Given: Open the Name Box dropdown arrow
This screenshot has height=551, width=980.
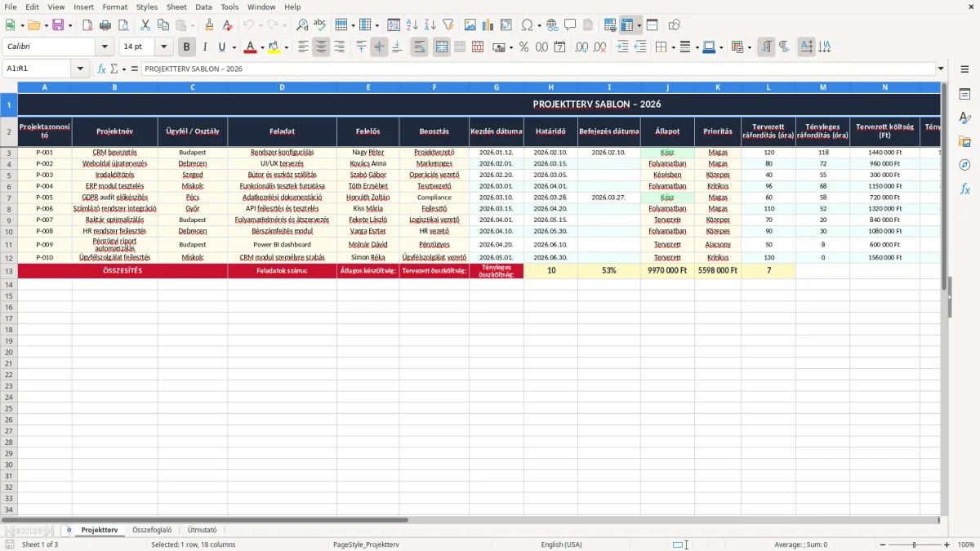Looking at the screenshot, I should tap(80, 69).
